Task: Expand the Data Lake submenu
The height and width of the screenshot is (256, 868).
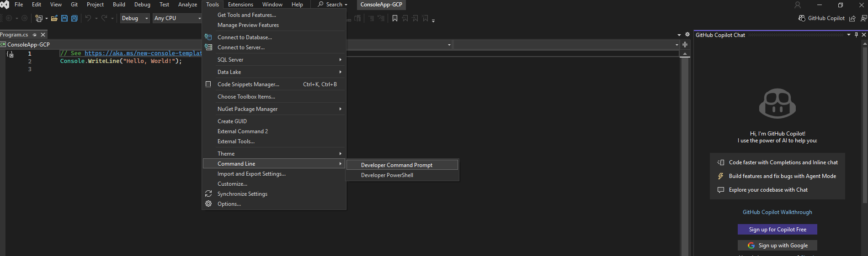Action: 274,72
